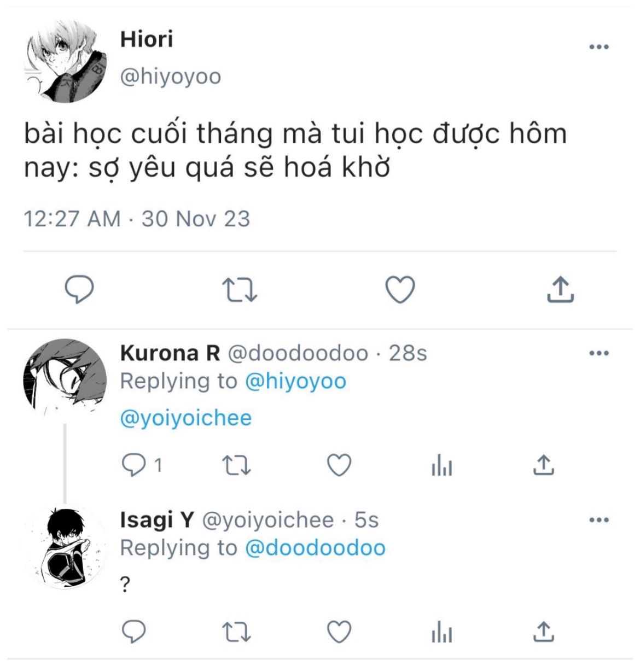Retweet Kurona R's reply

237,466
